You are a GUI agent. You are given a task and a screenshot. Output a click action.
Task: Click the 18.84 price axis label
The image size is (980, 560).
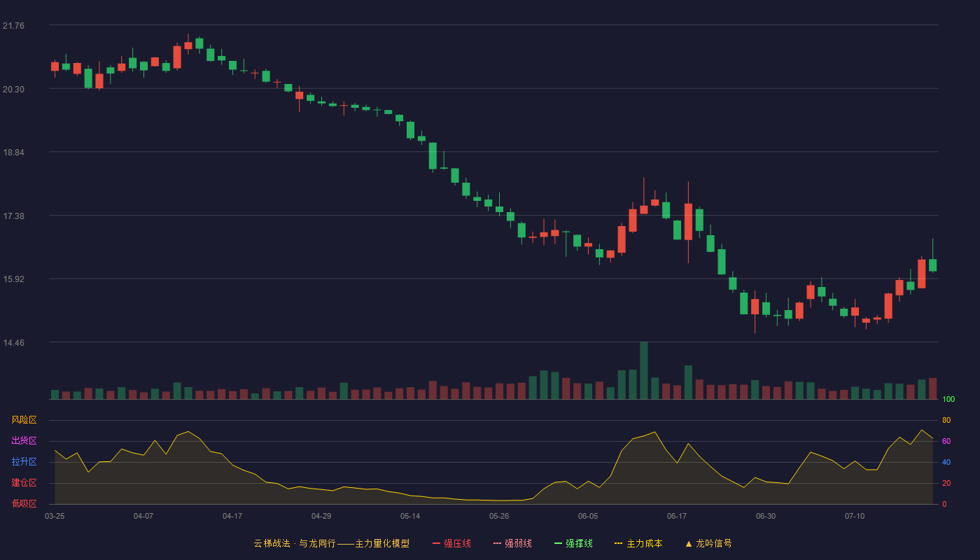coord(13,153)
